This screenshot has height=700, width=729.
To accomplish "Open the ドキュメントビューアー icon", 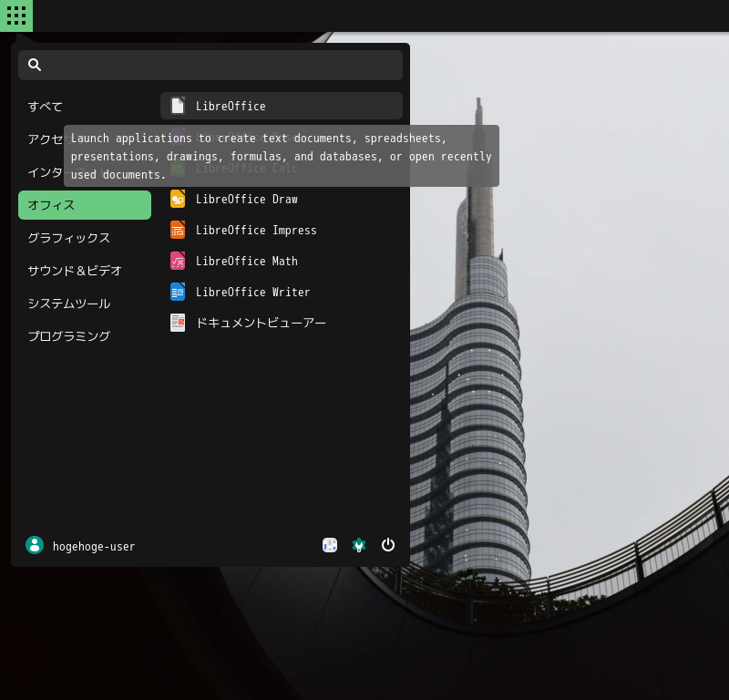I will pyautogui.click(x=178, y=323).
